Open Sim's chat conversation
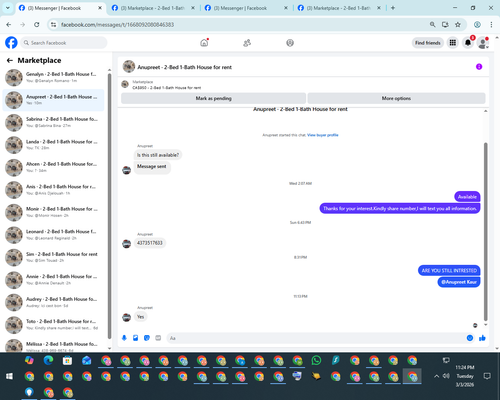 (x=53, y=257)
